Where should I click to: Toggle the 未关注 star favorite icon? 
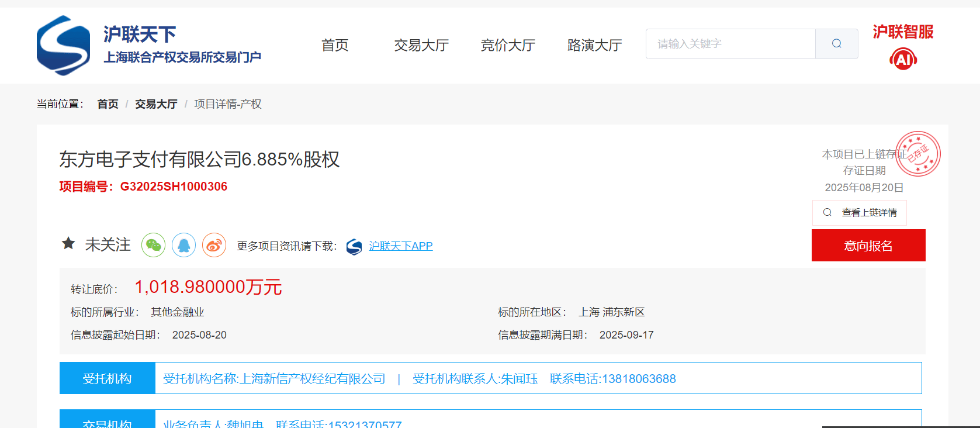(68, 243)
